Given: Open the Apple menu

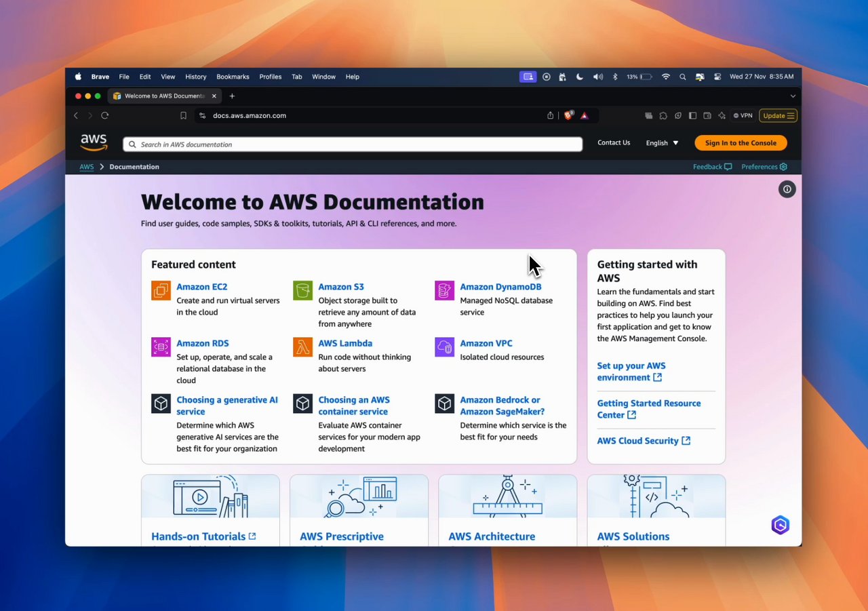Looking at the screenshot, I should click(x=78, y=77).
